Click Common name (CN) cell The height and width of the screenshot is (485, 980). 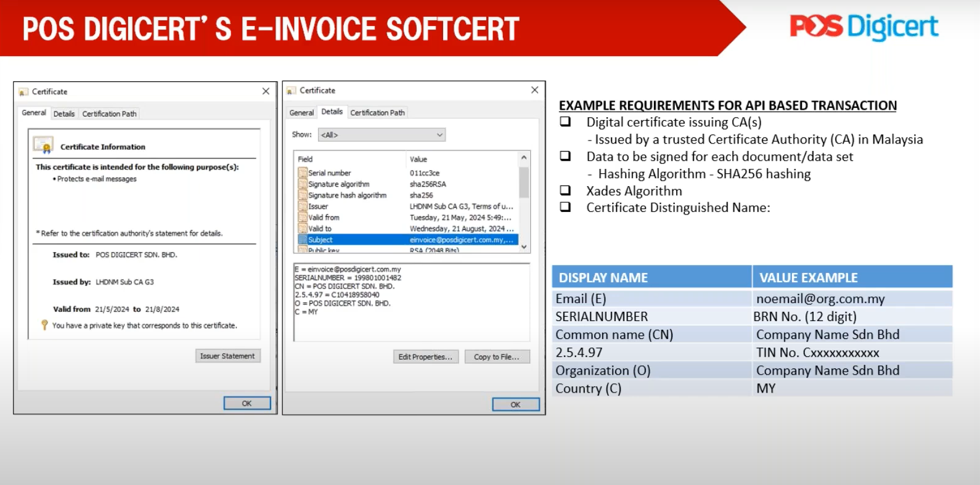click(651, 335)
